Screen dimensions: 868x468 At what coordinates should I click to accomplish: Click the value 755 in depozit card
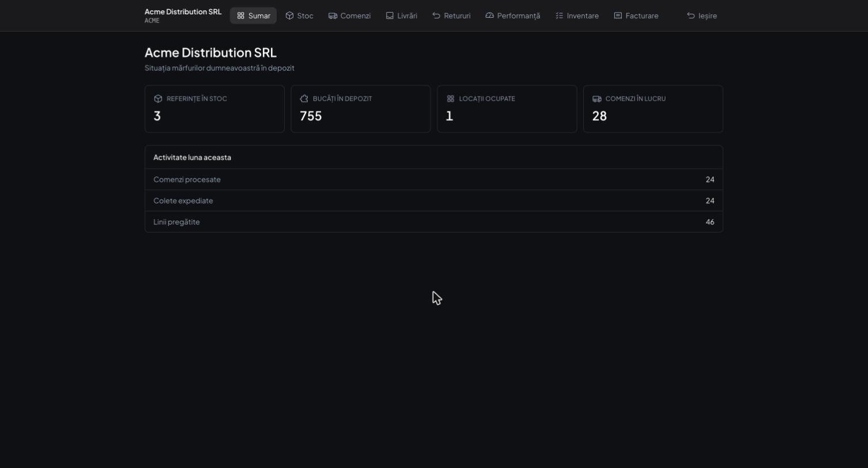click(311, 116)
